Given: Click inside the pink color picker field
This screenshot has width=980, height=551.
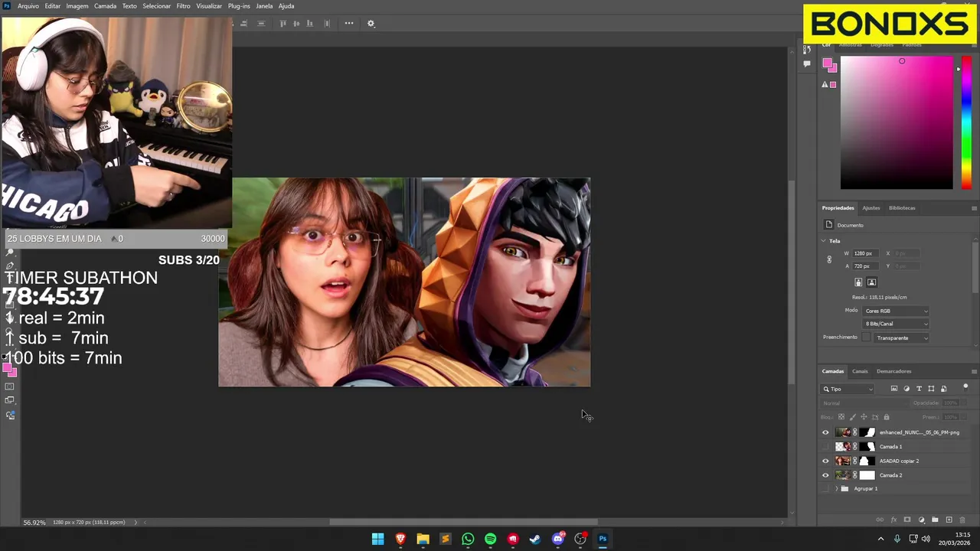Looking at the screenshot, I should tap(897, 122).
